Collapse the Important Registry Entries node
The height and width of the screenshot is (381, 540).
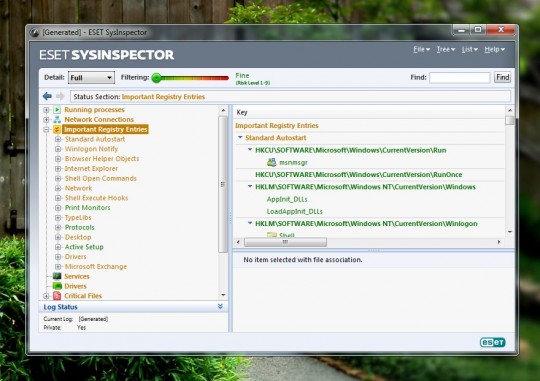(x=46, y=130)
